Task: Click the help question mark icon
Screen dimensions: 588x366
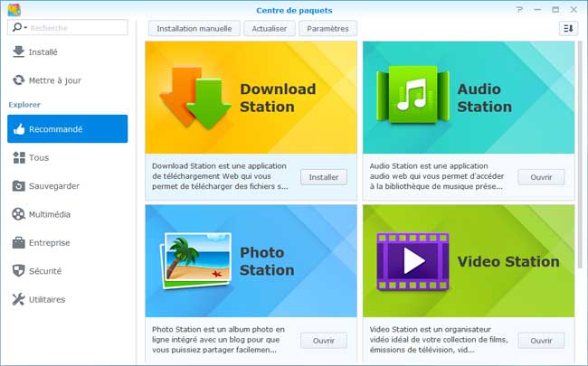Action: (x=519, y=10)
